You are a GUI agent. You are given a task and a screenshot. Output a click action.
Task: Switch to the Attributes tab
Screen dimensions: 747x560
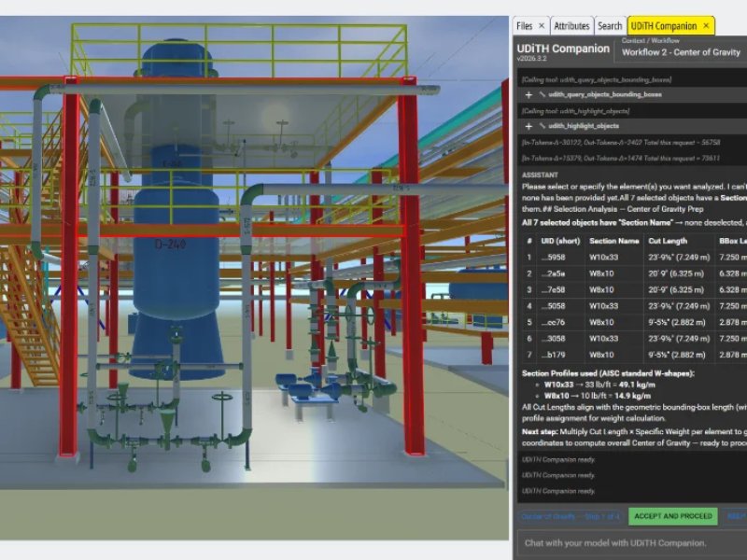coord(571,26)
